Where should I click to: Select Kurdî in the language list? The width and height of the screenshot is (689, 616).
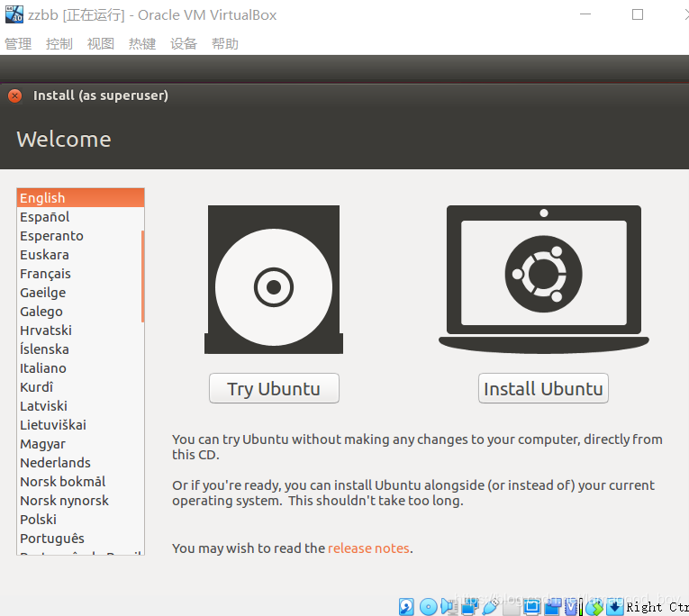(x=80, y=386)
